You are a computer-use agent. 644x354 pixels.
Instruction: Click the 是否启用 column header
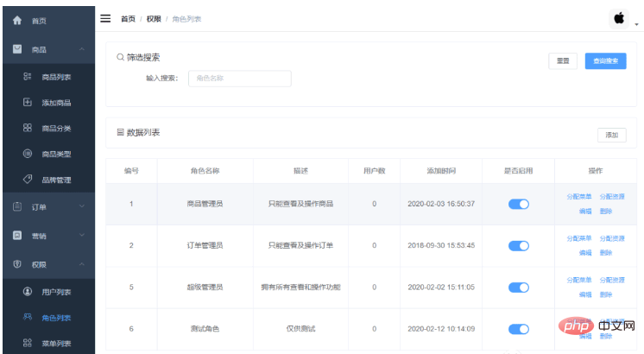pos(518,171)
